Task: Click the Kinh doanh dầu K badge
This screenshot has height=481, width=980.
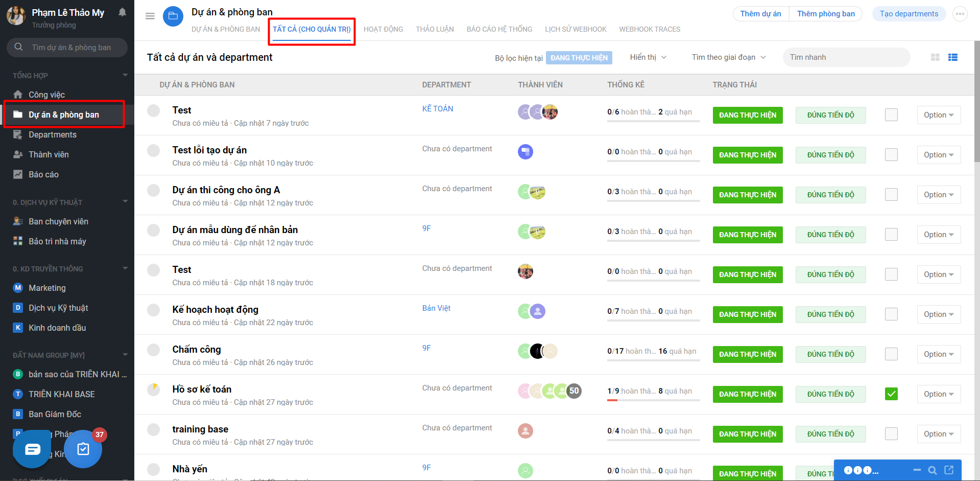Action: click(18, 328)
